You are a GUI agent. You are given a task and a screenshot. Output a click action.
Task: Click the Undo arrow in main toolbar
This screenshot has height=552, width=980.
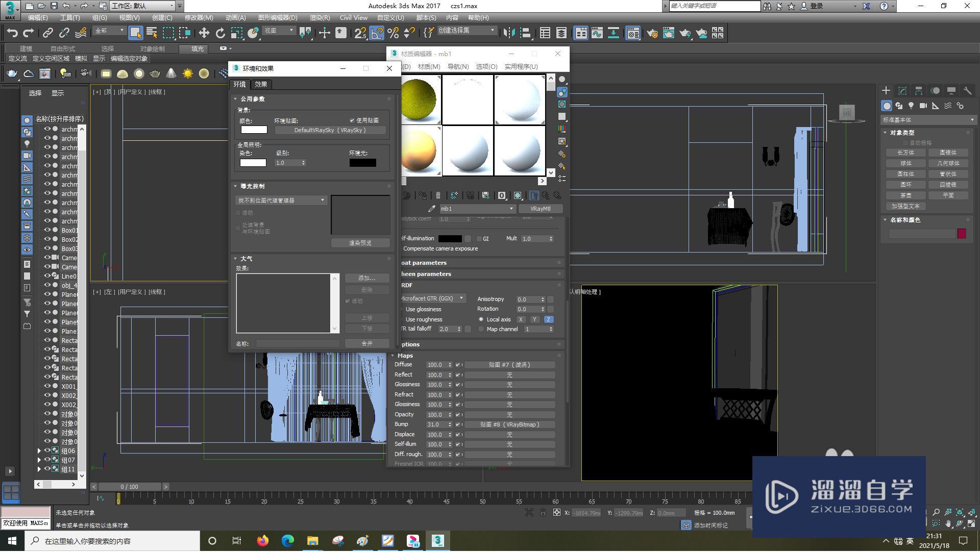(12, 33)
